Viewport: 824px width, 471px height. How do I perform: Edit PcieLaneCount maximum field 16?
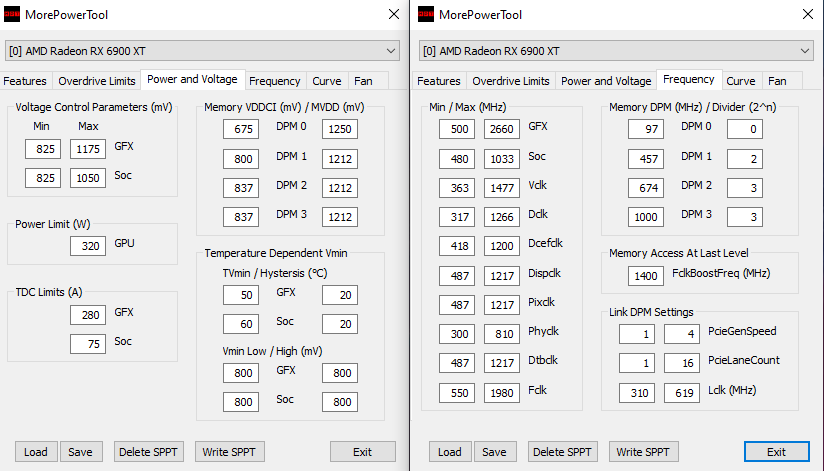tap(682, 363)
